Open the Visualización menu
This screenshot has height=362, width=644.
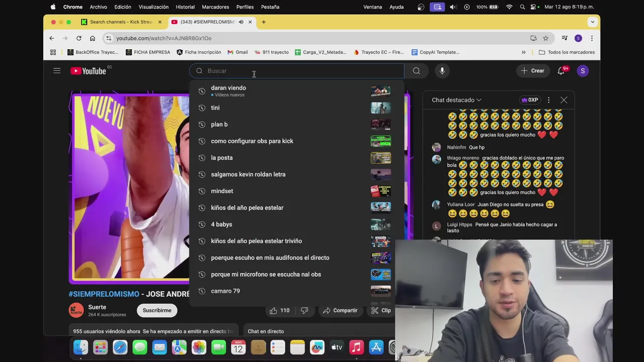[153, 7]
